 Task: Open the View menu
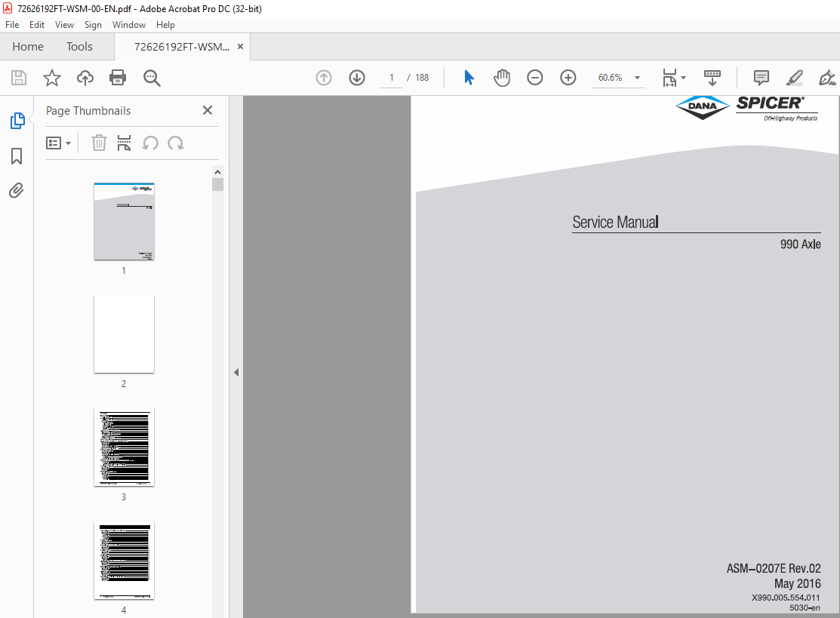[x=64, y=25]
